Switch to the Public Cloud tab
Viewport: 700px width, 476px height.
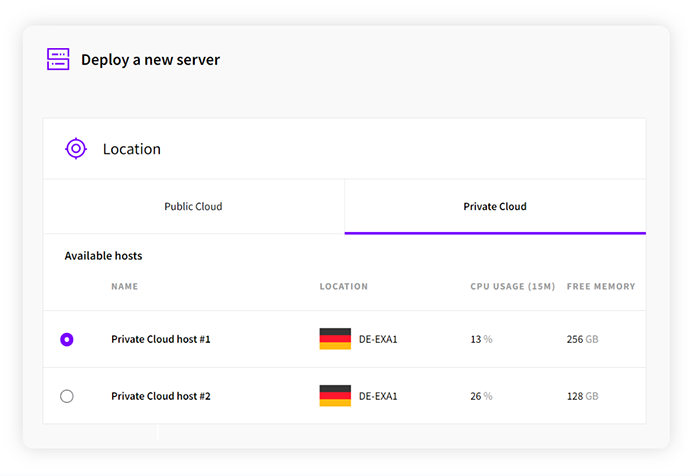(194, 206)
